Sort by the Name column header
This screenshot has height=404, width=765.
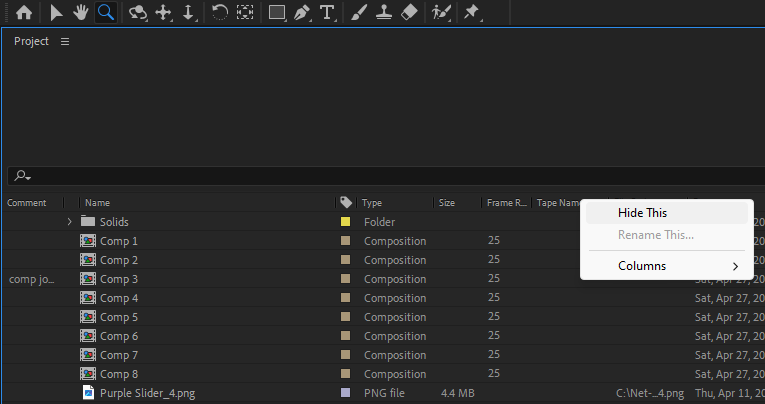point(98,203)
